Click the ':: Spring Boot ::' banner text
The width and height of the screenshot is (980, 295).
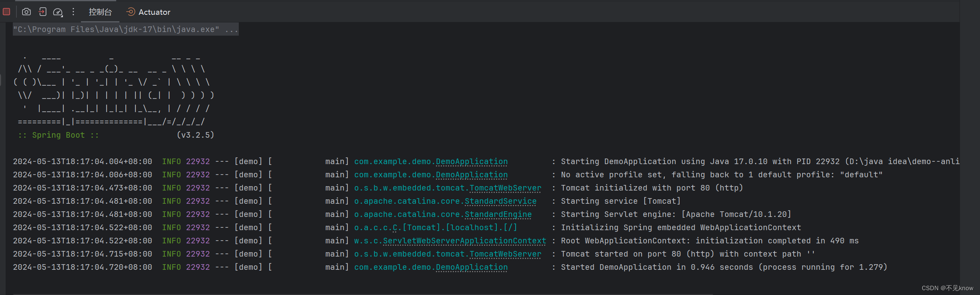tap(58, 135)
